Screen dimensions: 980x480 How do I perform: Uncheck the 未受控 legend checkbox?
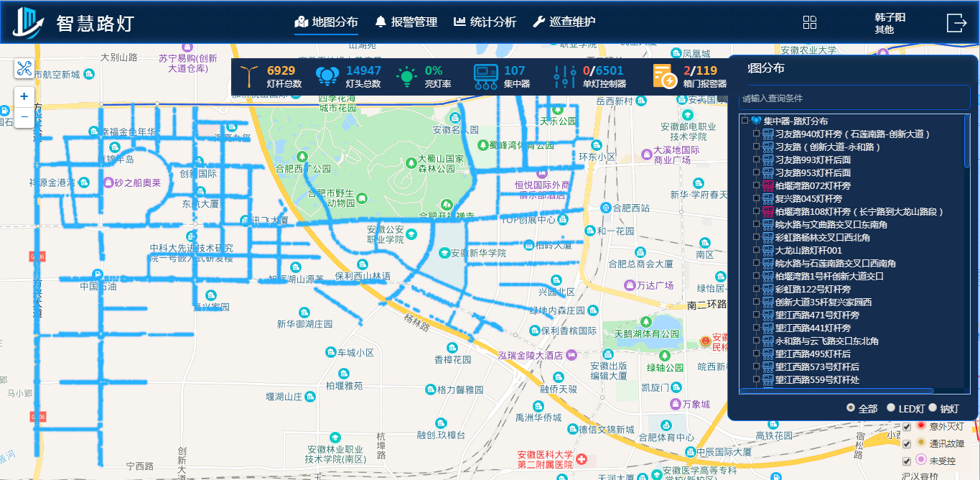click(x=907, y=461)
